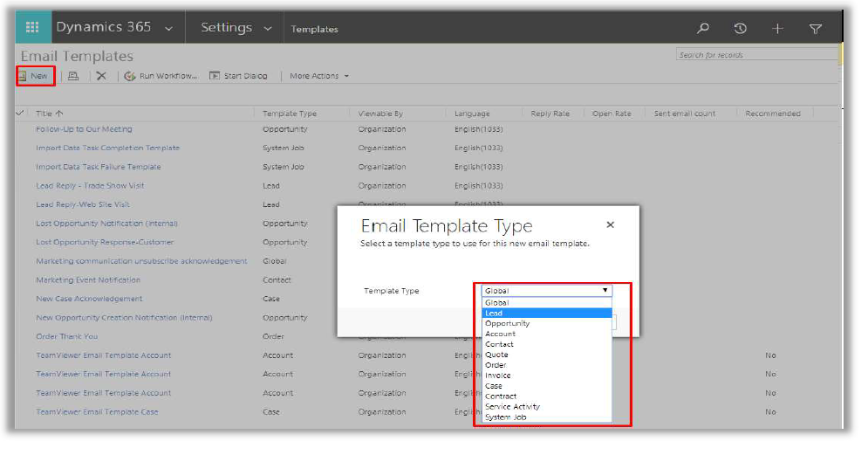Screen dimensions: 868x455
Task: Select Service Activity in the dropdown list
Action: click(x=512, y=407)
